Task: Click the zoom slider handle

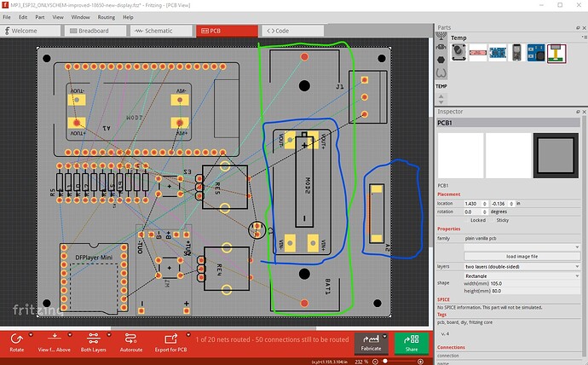Action: pos(385,362)
